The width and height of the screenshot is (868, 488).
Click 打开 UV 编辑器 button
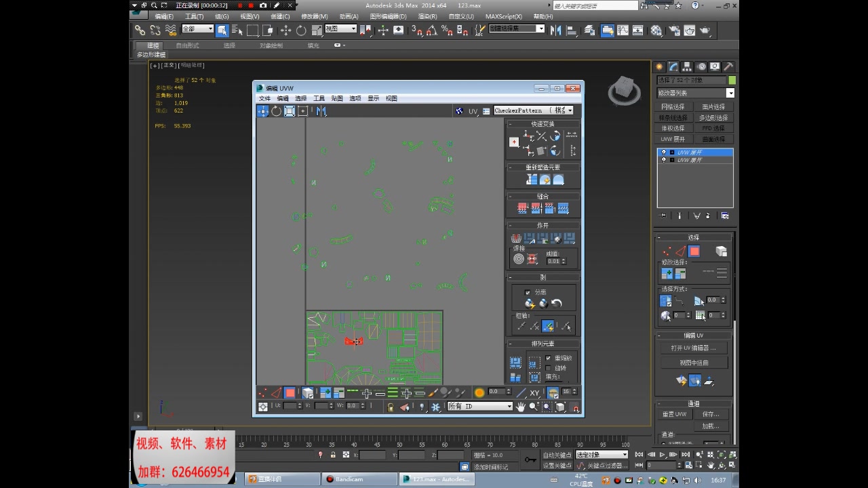(694, 348)
